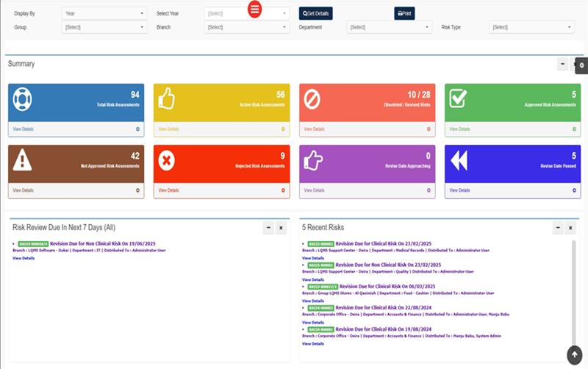The height and width of the screenshot is (369, 588).
Task: Close the 5 Recent Risks panel
Action: click(570, 228)
